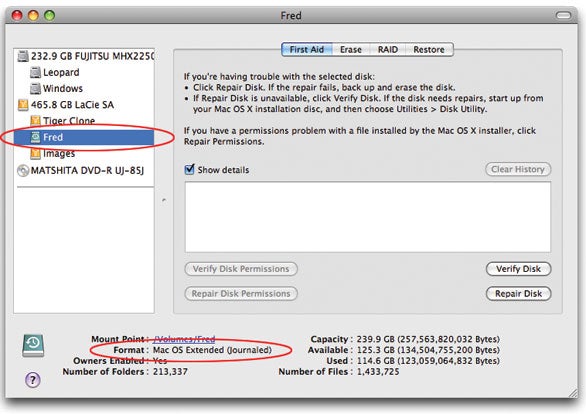Screen dimensions: 586x414
Task: Click the toolbar toggle pill button
Action: pyautogui.click(x=563, y=15)
